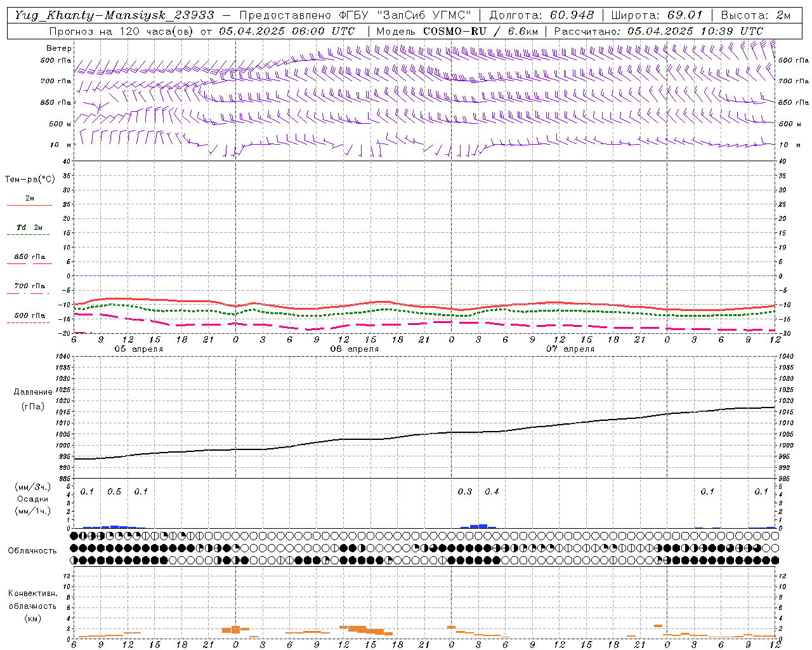Select the 0.4 precipitation amount value
The height and width of the screenshot is (650, 812).
[x=492, y=492]
